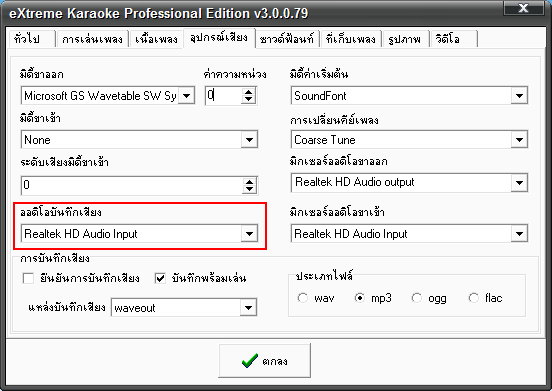Select the wav file type radio button
Screen dimensions: 552x391
(302, 298)
